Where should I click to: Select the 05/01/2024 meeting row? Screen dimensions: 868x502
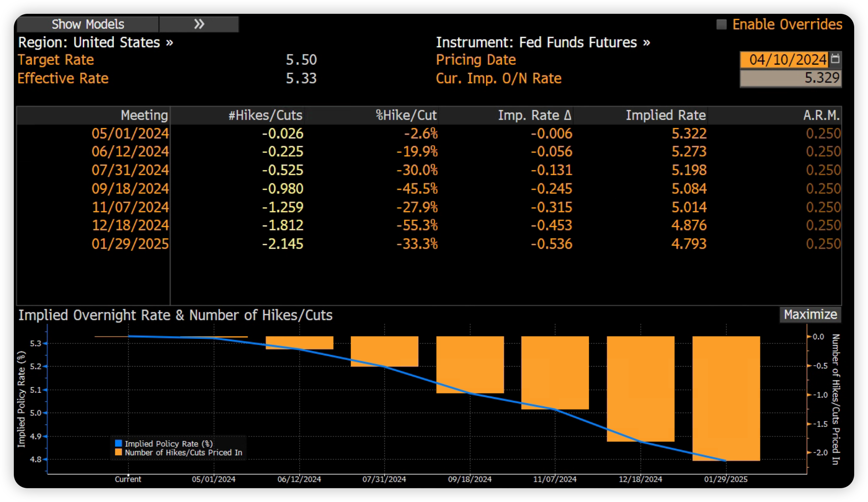click(x=130, y=134)
